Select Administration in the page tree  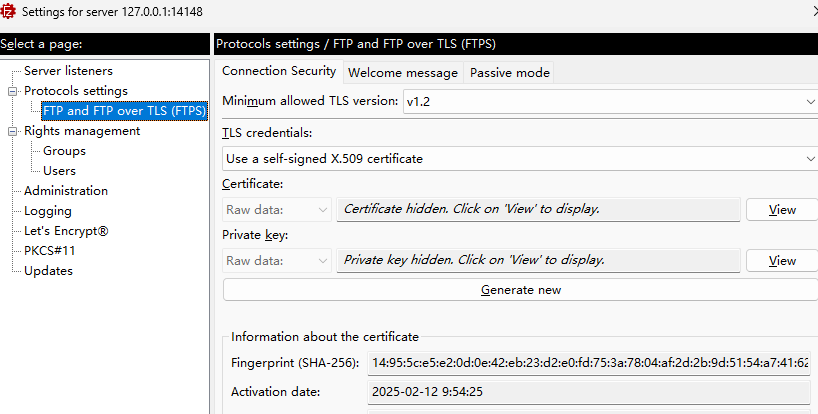(66, 191)
